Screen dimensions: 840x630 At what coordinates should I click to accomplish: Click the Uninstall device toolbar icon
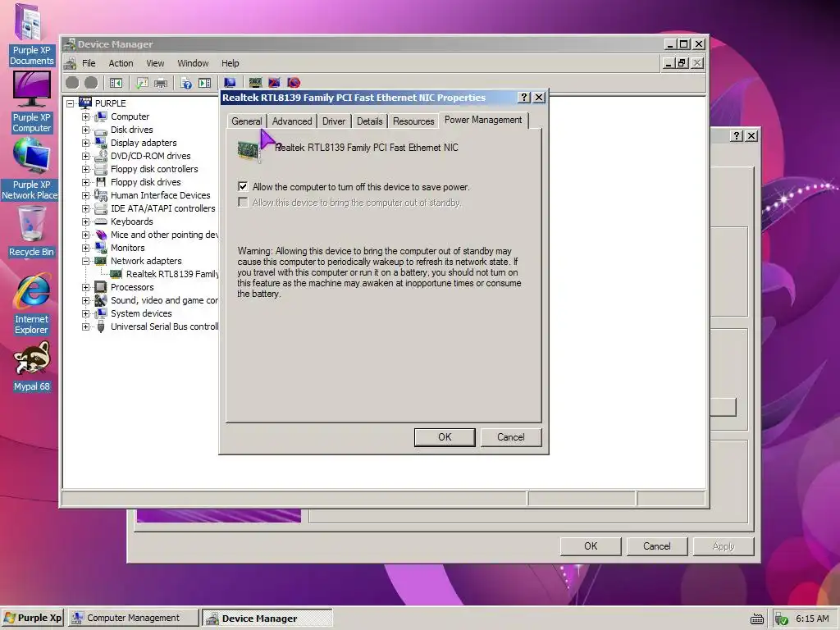pyautogui.click(x=274, y=83)
